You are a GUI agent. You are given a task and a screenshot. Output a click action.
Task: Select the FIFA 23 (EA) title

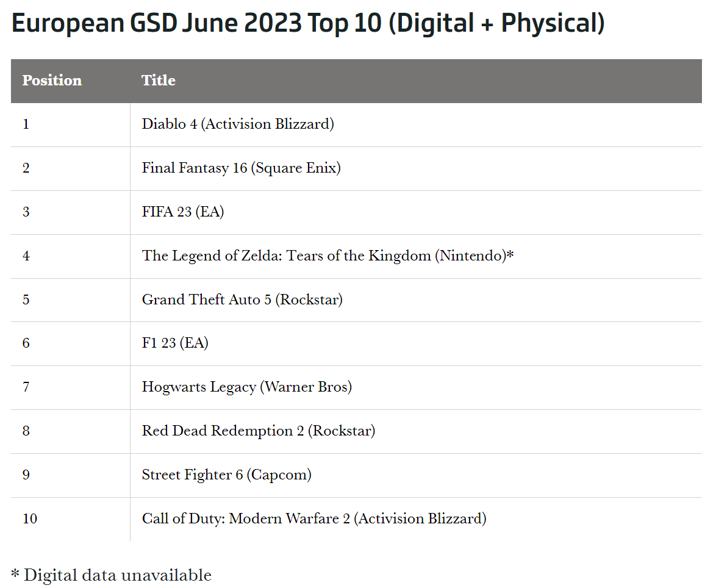click(183, 212)
